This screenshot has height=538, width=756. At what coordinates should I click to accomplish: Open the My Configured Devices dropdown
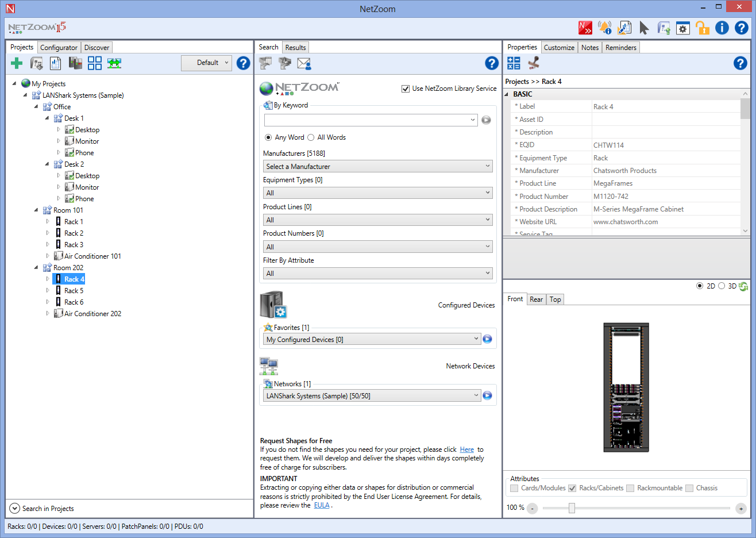pos(371,339)
